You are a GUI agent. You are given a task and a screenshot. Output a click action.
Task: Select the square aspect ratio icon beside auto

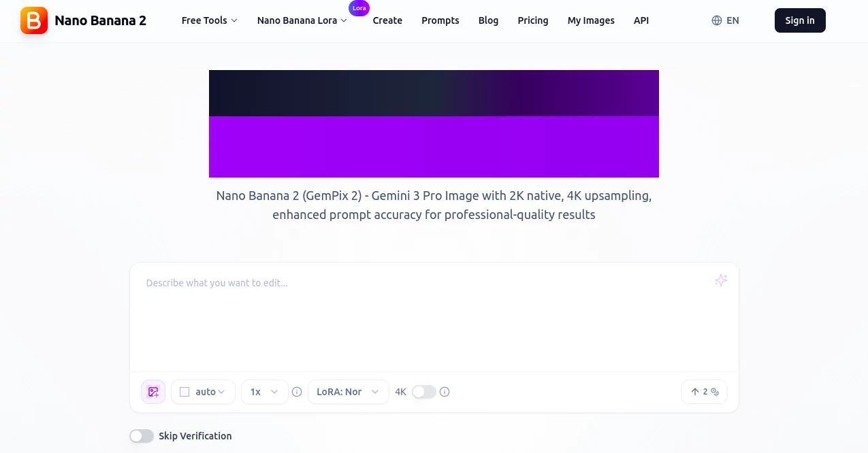click(184, 392)
